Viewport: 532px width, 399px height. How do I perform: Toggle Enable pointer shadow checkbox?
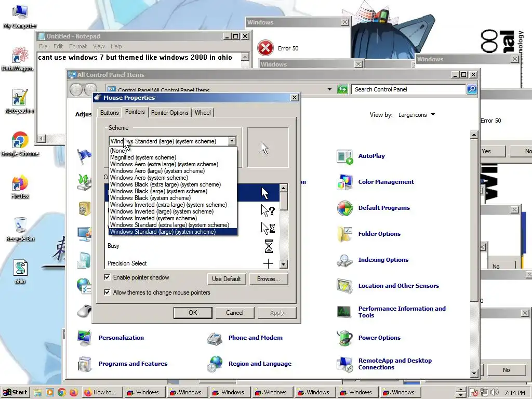[107, 277]
